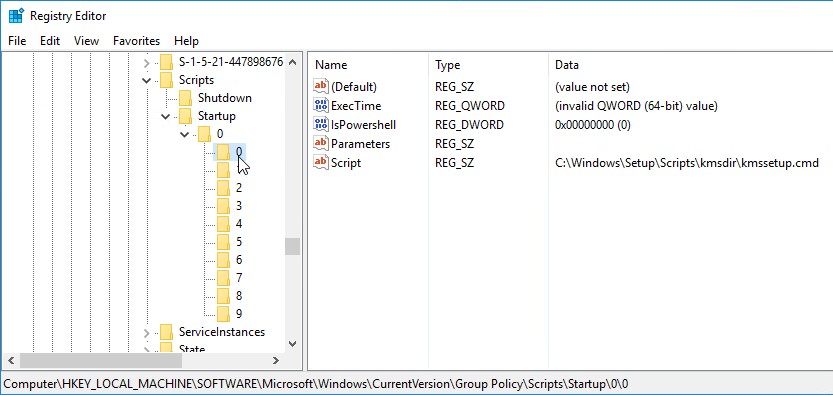This screenshot has height=395, width=833.
Task: Click the vertical scrollbar thumb in tree pane
Action: click(x=292, y=246)
